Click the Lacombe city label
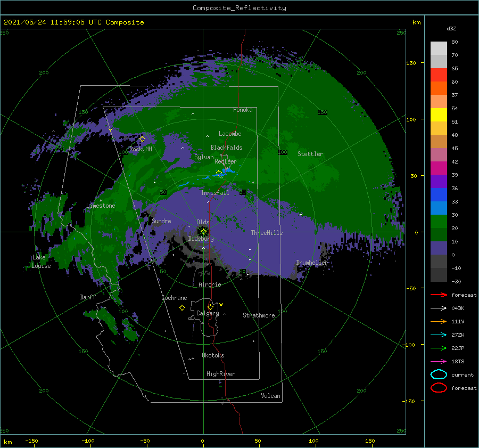479x448 pixels. click(230, 134)
